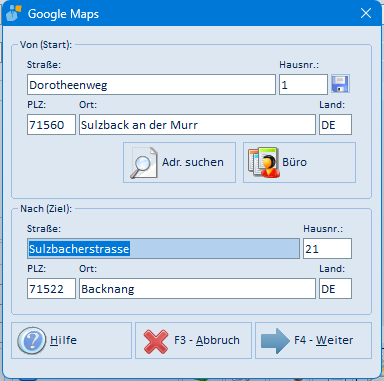Click the Hilfe button
Screen dimensions: 384x381
pos(71,340)
